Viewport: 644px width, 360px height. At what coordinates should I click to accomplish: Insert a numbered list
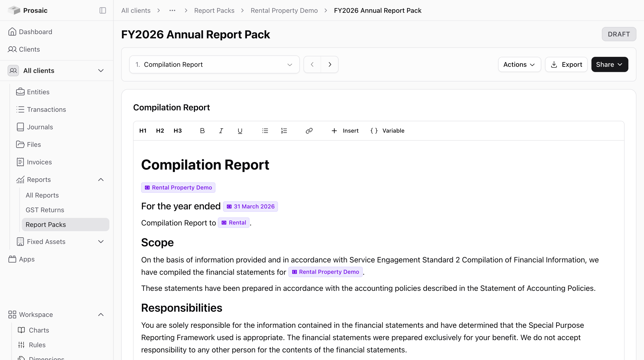click(284, 131)
